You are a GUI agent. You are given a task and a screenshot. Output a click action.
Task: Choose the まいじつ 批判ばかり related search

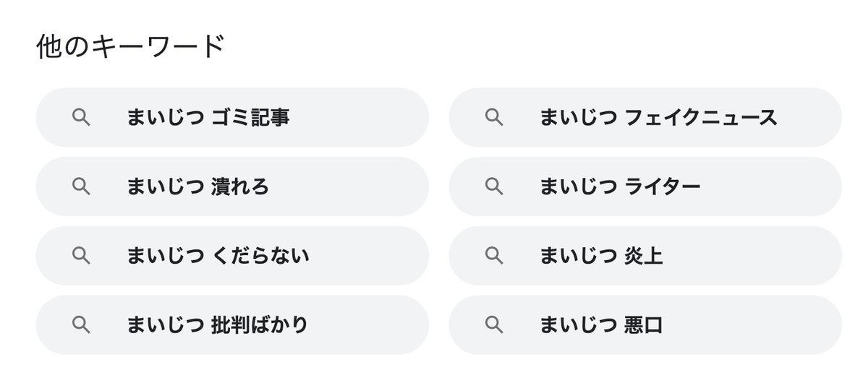click(232, 325)
